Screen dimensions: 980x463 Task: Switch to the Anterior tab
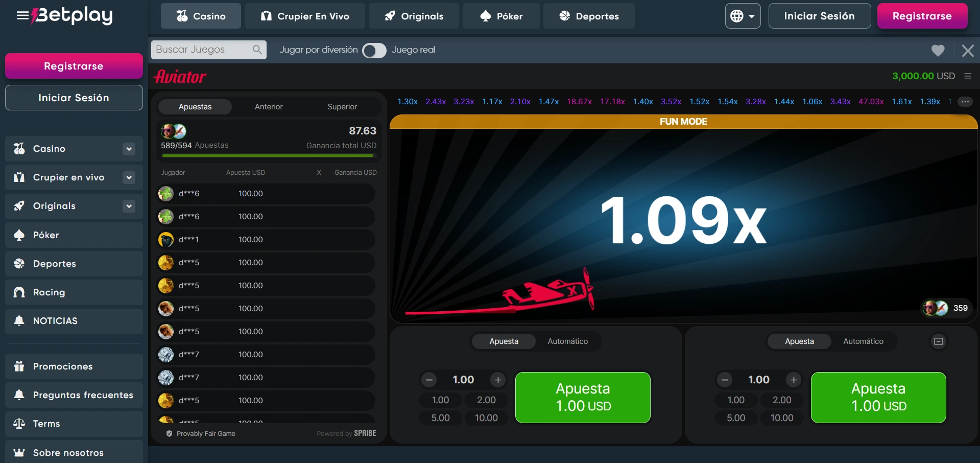[x=269, y=106]
